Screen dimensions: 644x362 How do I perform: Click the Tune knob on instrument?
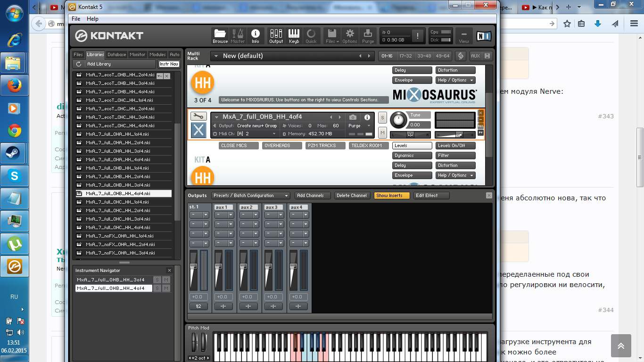399,120
